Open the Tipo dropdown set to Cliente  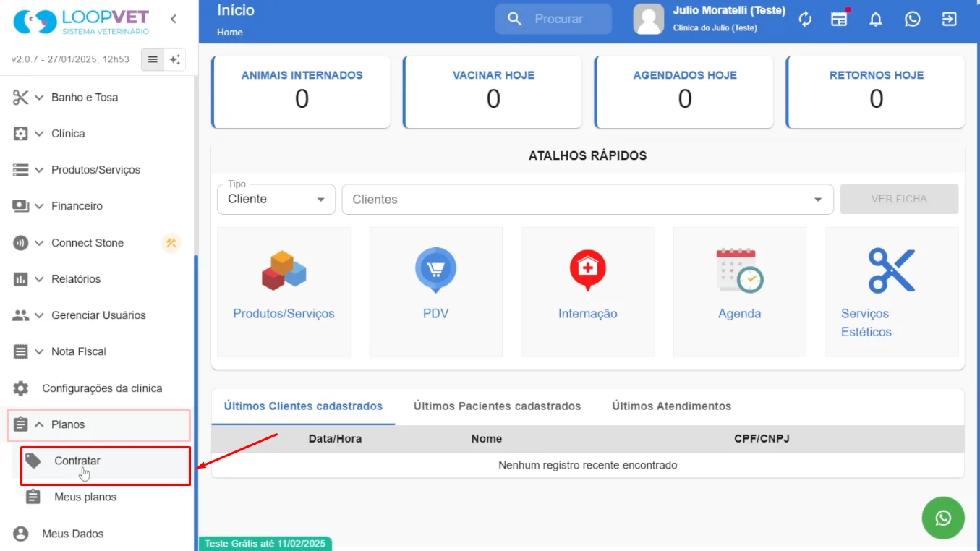tap(276, 199)
